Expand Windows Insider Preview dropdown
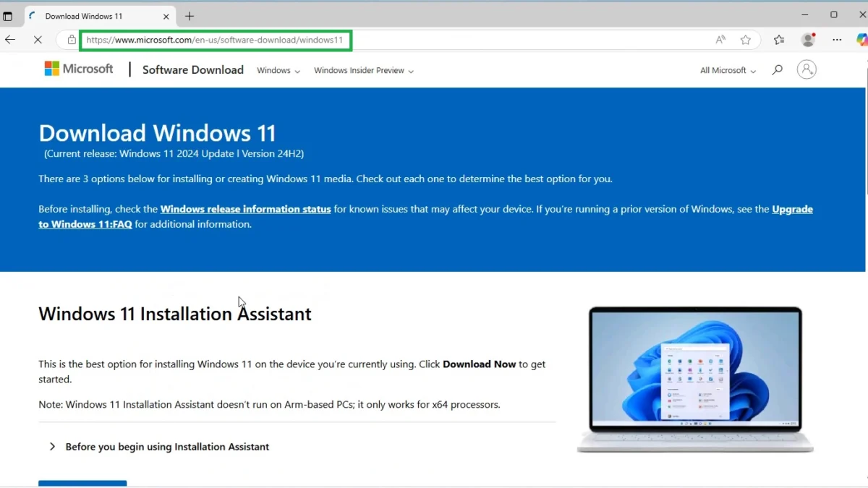The height and width of the screenshot is (488, 868). click(x=364, y=70)
